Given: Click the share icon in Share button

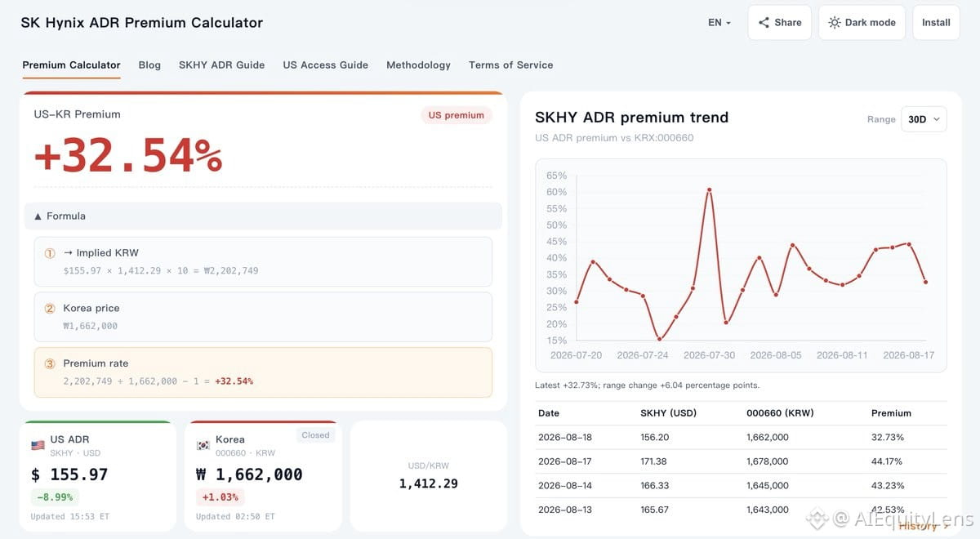Looking at the screenshot, I should 764,23.
